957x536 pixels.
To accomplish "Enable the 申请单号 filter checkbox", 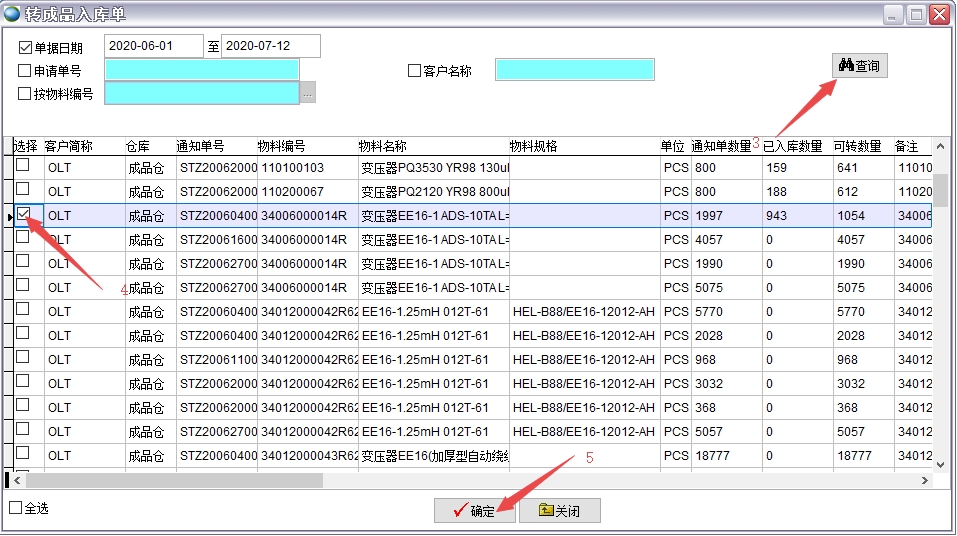I will [x=25, y=71].
